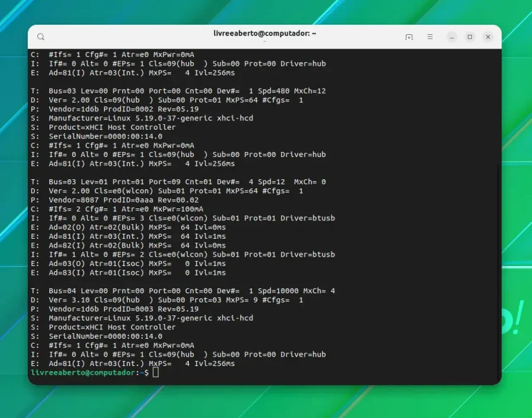Click the Ad=02(O) Atr=02(Bulk) line
This screenshot has width=532, height=418.
[x=128, y=227]
